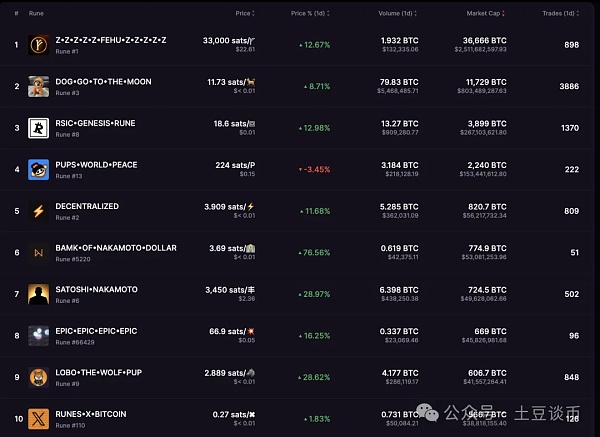The image size is (600, 437).
Task: Sort by Trades (1d) column header
Action: tap(557, 13)
